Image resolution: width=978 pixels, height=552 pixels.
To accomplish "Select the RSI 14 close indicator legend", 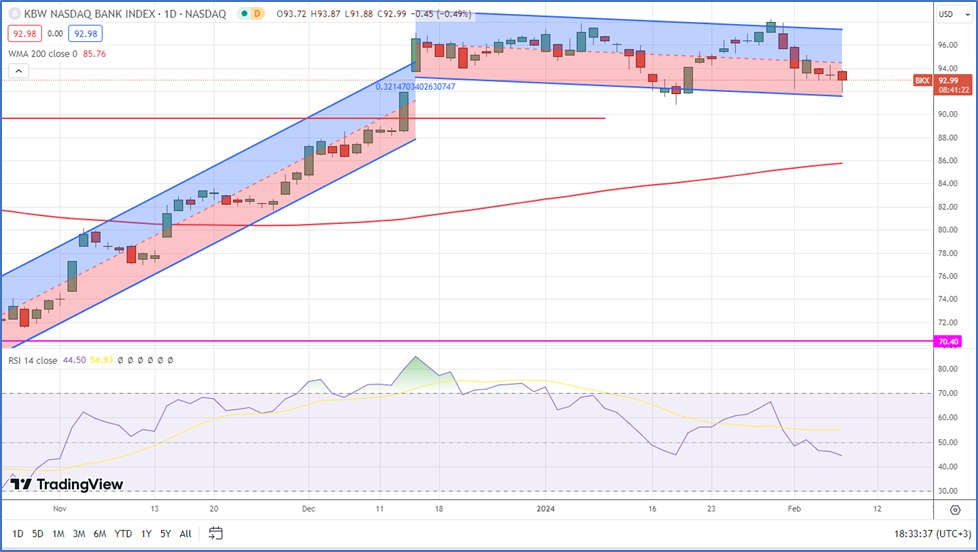I will coord(32,361).
